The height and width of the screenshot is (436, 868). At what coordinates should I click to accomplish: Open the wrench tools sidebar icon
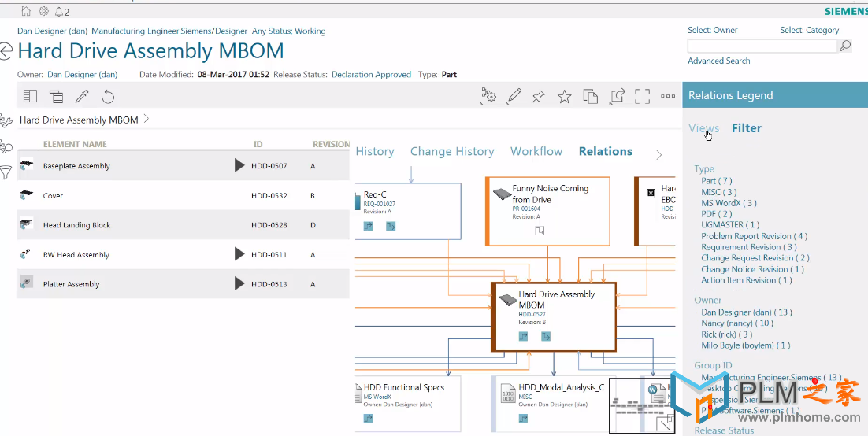click(x=6, y=120)
